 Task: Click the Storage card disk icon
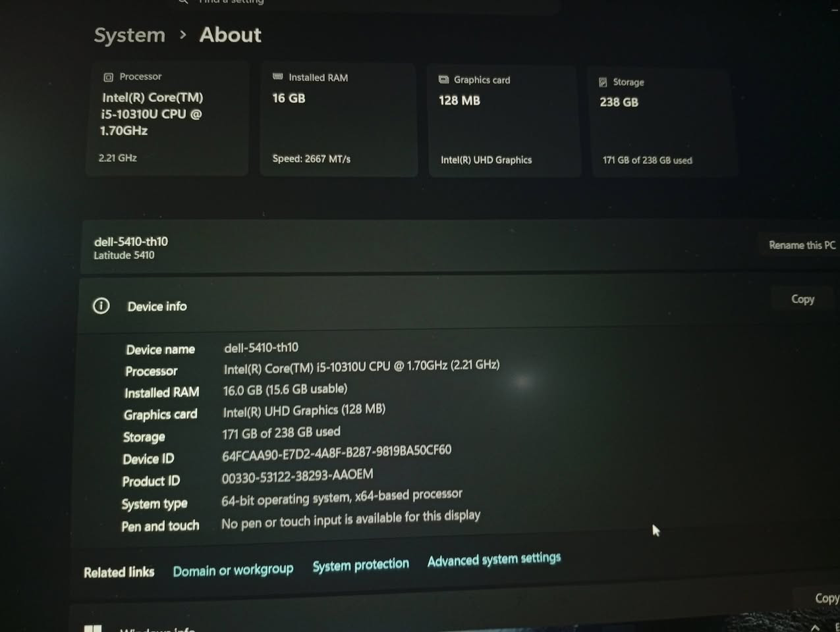coord(603,82)
